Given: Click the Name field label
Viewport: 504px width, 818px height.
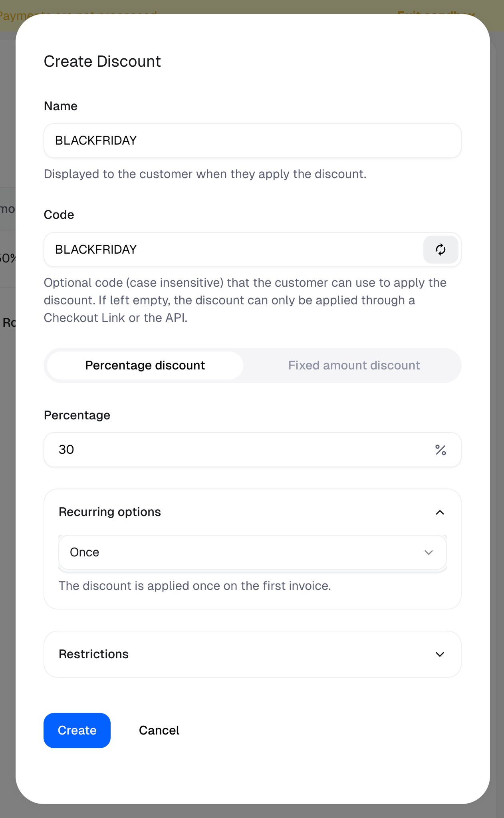Looking at the screenshot, I should [61, 106].
